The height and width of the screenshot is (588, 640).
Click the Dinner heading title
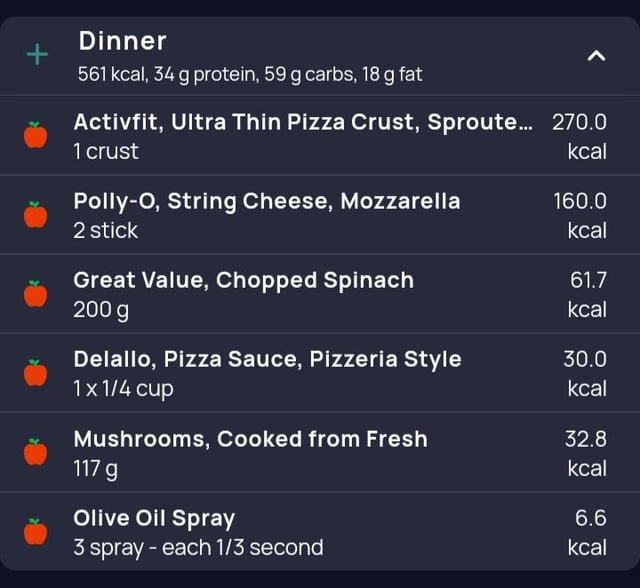click(x=122, y=41)
